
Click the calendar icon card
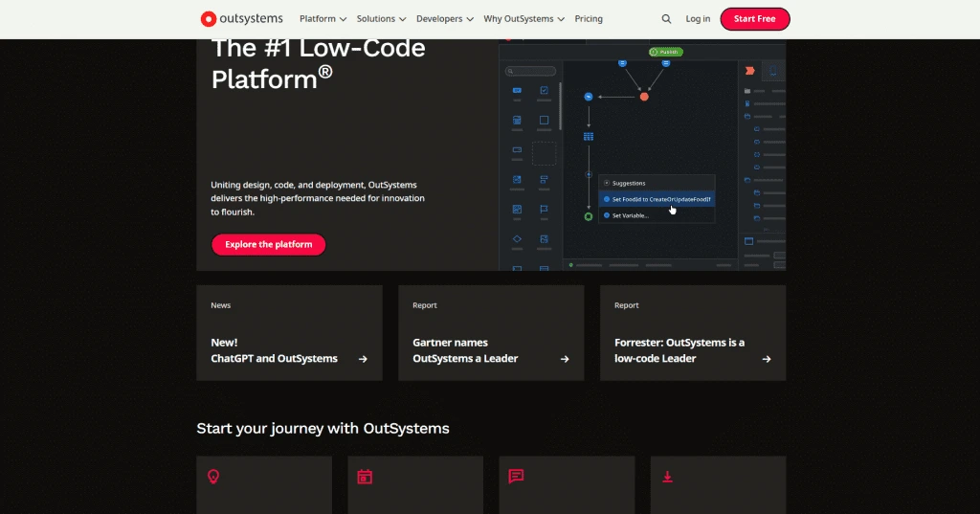415,484
